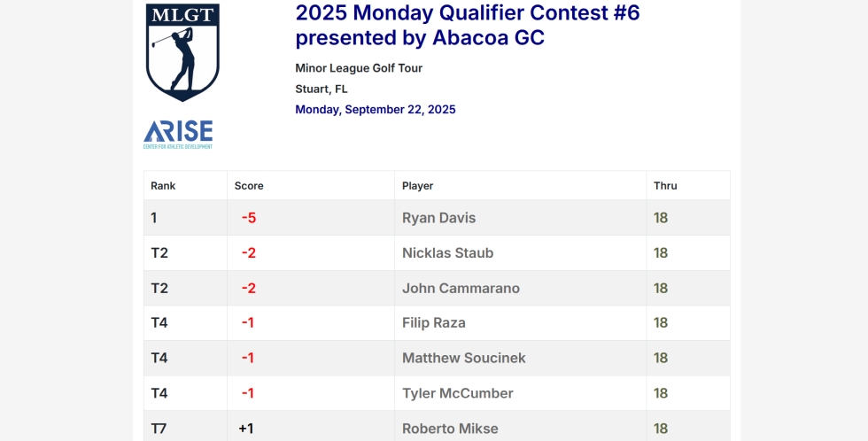Viewport: 868px width, 441px height.
Task: Open John Cammarano's scorecard
Action: 461,288
